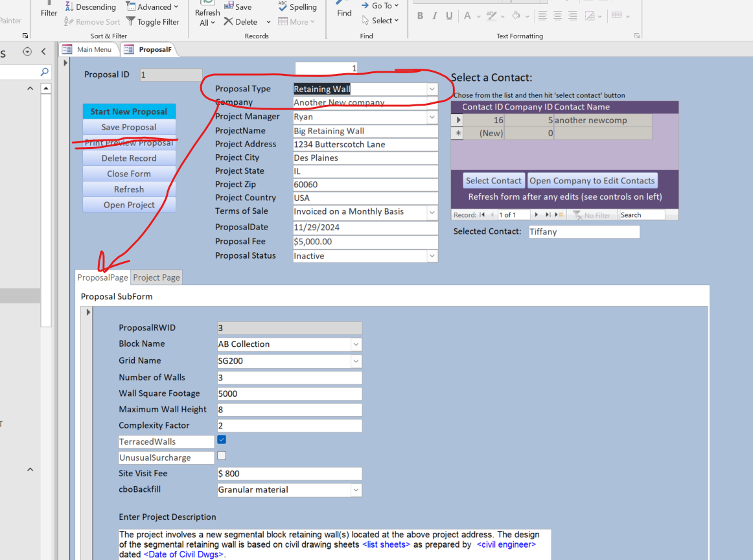The height and width of the screenshot is (560, 753).
Task: Check the UnusualSurcharge checkbox
Action: point(222,455)
